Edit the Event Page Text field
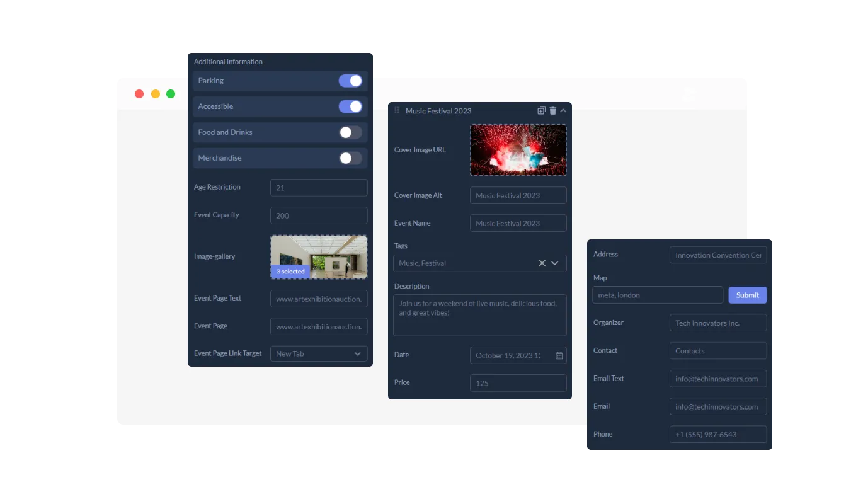The image size is (863, 504). coord(319,299)
